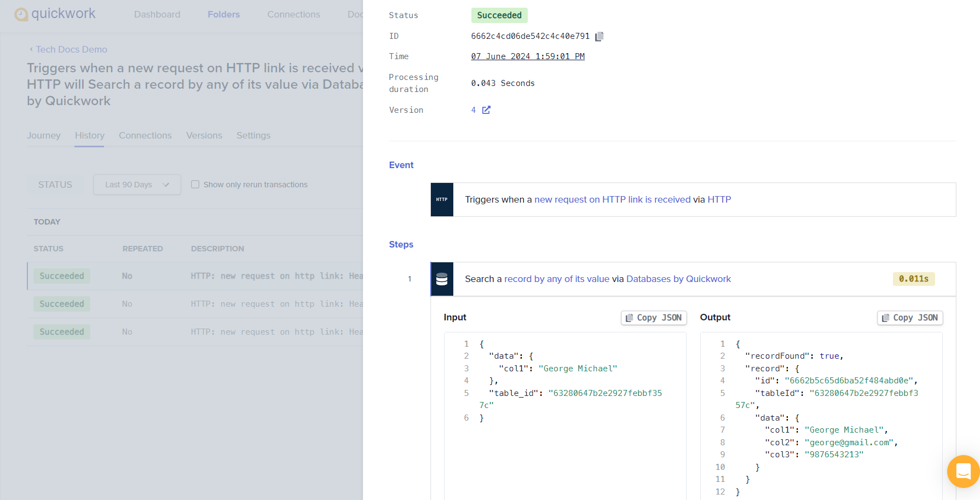Click the "George Michael" value in Input JSON
980x500 pixels.
(578, 369)
